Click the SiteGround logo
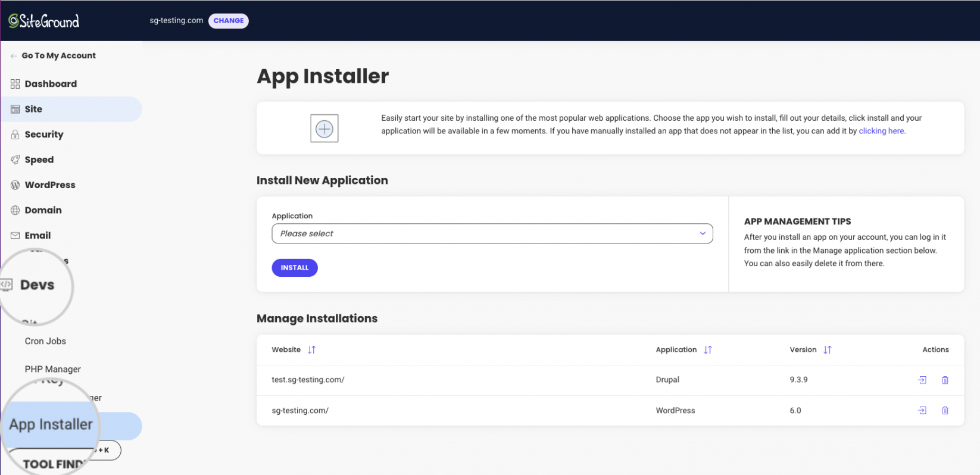 coord(43,21)
